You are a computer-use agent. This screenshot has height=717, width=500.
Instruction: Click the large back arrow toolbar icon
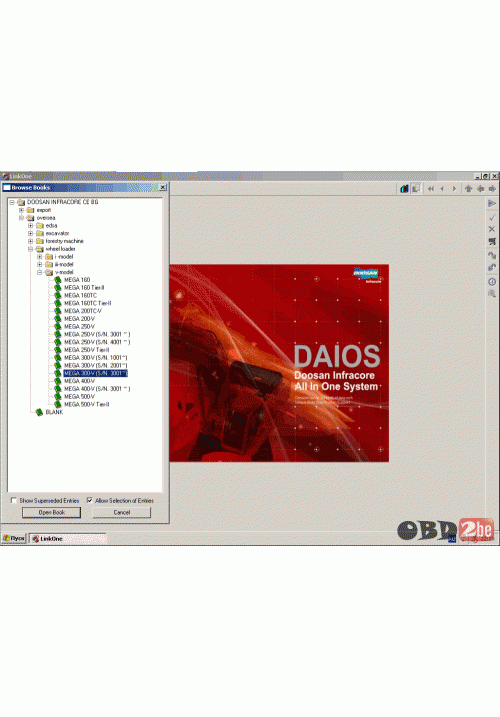(480, 188)
